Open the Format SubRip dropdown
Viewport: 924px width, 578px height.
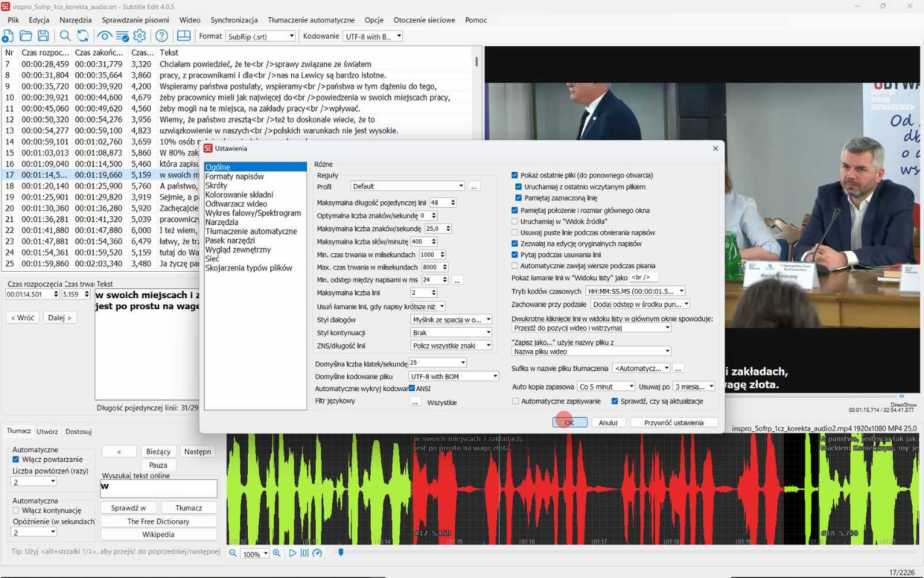260,36
